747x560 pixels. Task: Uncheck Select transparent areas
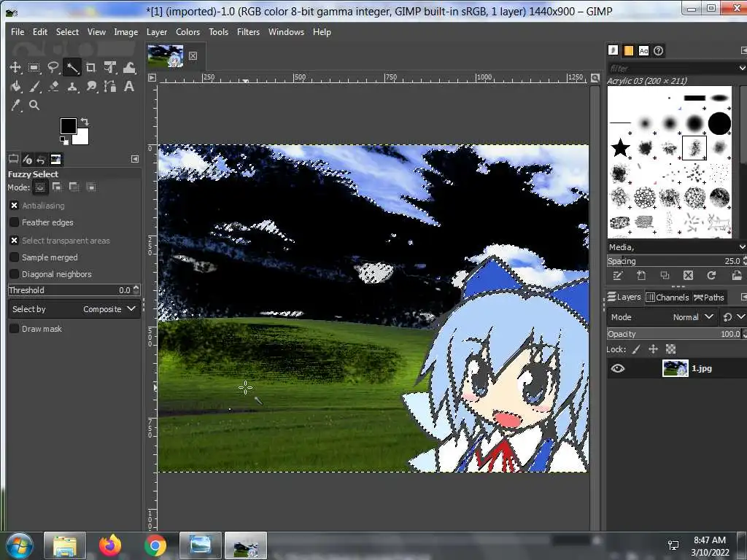15,241
